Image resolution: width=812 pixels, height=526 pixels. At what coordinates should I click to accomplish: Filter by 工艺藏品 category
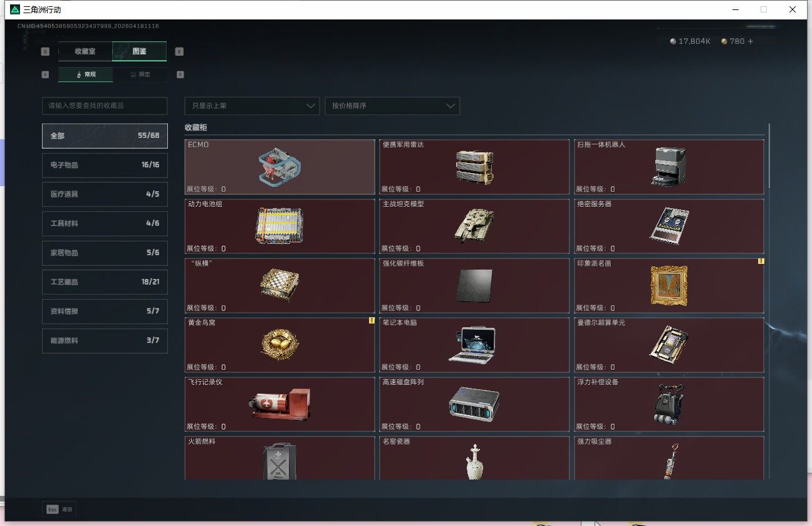(x=105, y=282)
